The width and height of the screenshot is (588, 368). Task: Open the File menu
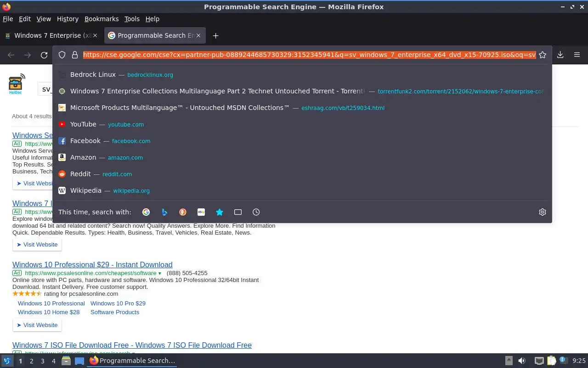pyautogui.click(x=8, y=19)
